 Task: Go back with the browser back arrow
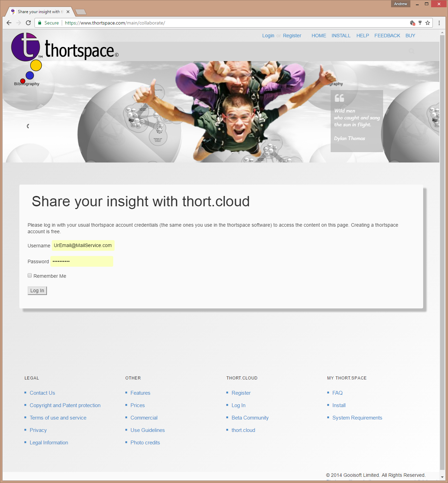[x=9, y=23]
